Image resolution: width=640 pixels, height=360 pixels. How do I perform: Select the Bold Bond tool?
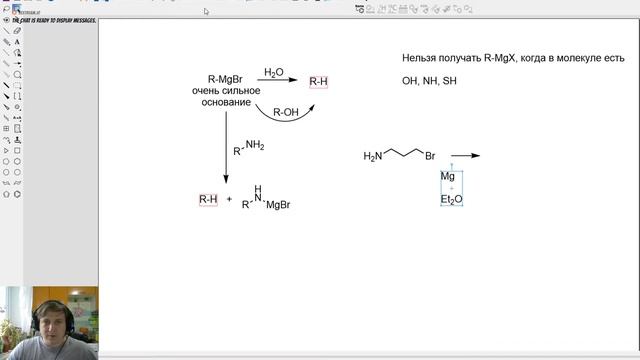pos(6,85)
